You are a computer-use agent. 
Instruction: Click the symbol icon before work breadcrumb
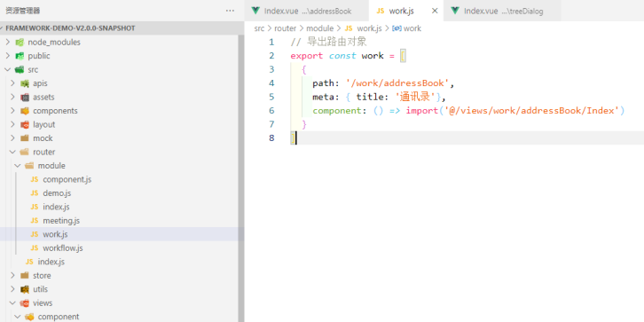click(x=397, y=28)
